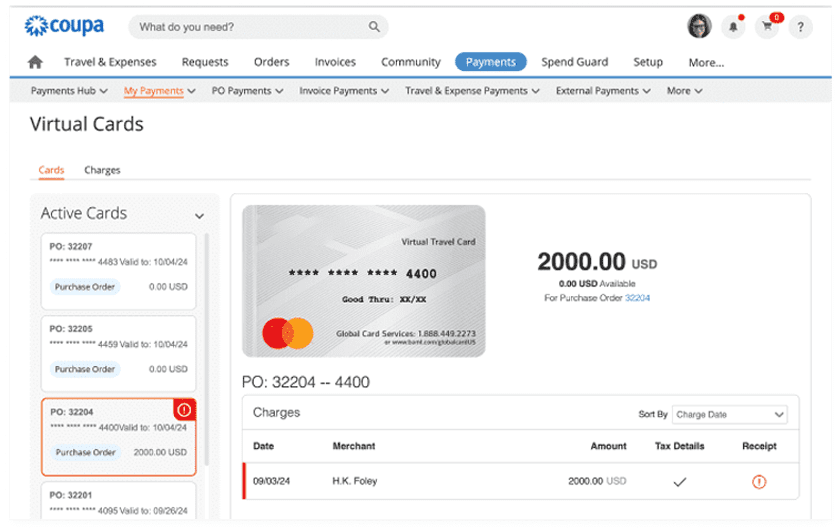The image size is (838, 531).
Task: Open the user profile avatar
Action: point(699,26)
